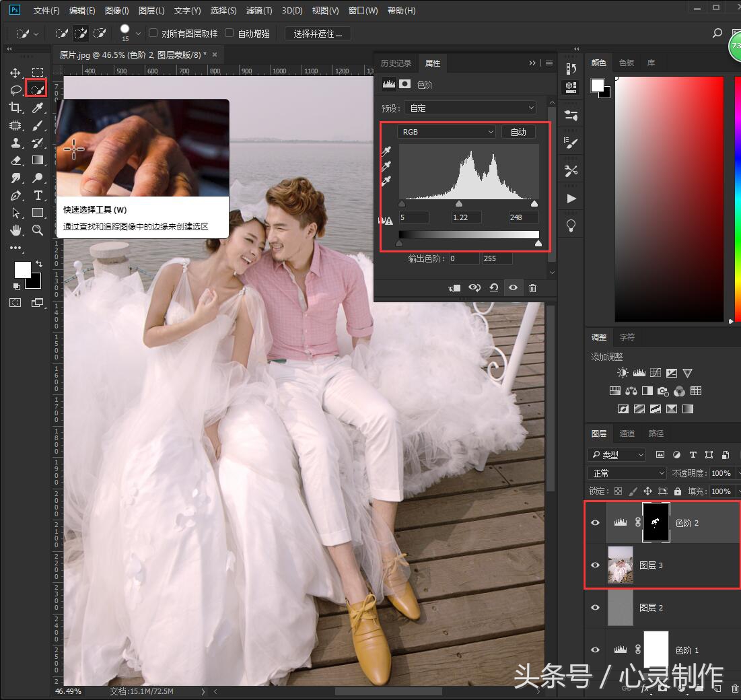Hide the 色阶 2 adjustment layer
Viewport: 741px width, 700px height.
click(x=595, y=522)
